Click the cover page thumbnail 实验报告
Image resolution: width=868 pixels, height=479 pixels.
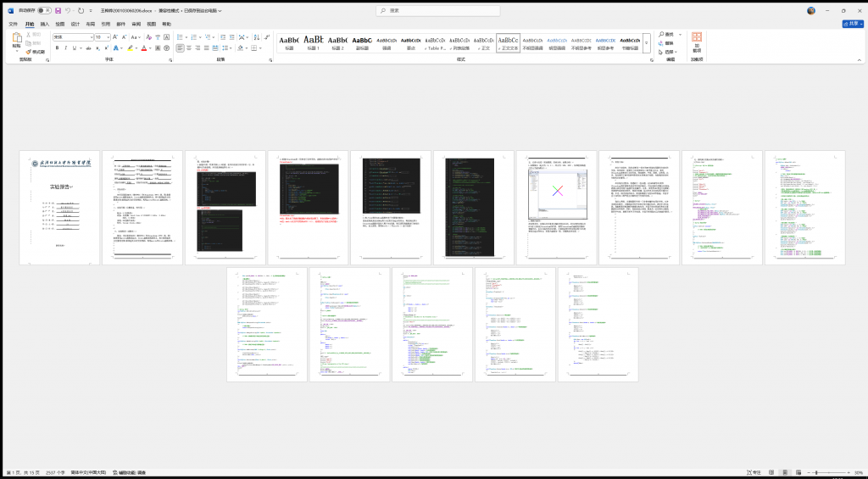pos(59,208)
